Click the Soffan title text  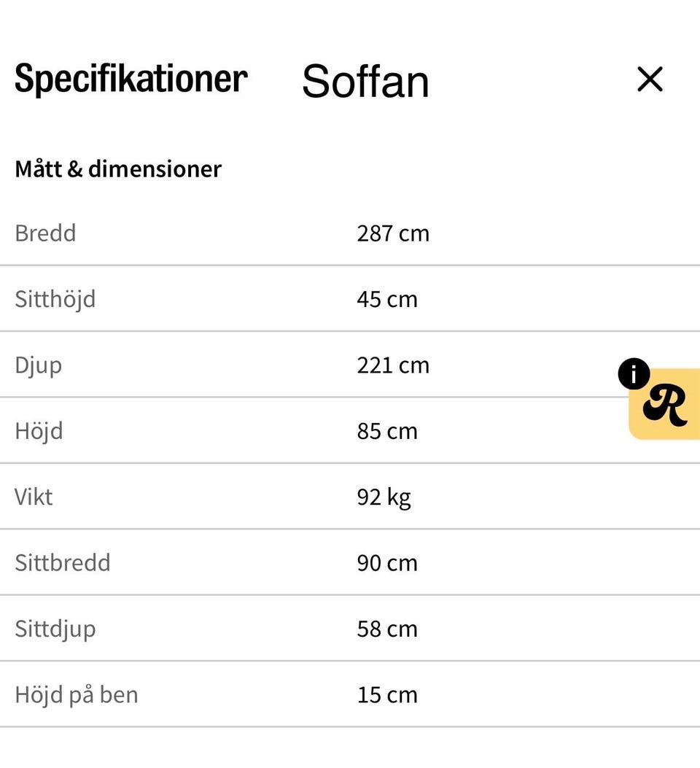tap(365, 81)
